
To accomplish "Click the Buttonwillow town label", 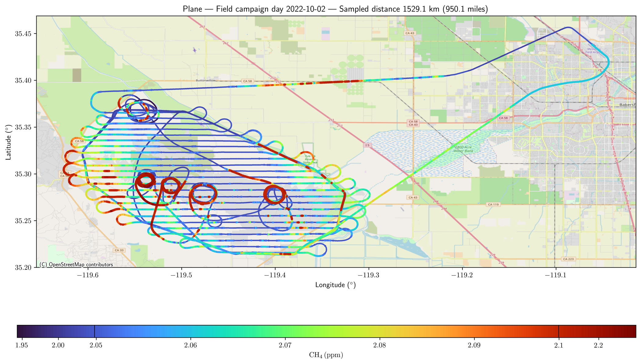I will point(206,81).
